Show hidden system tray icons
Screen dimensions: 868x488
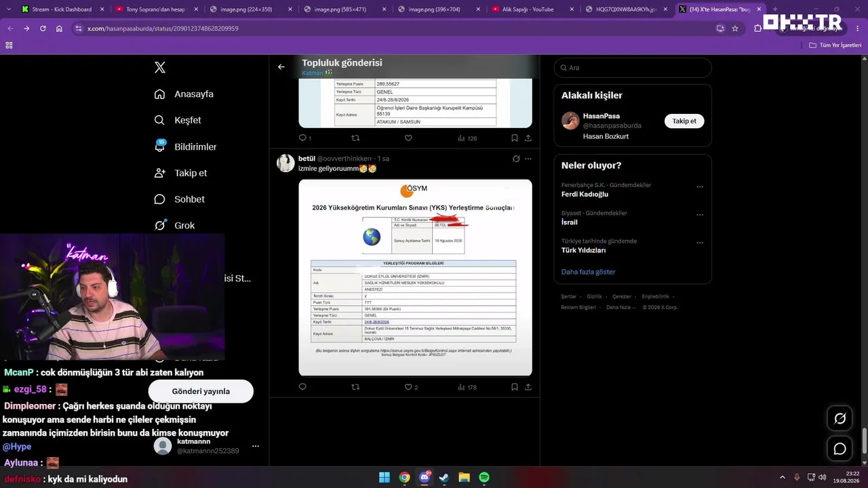pos(782,477)
